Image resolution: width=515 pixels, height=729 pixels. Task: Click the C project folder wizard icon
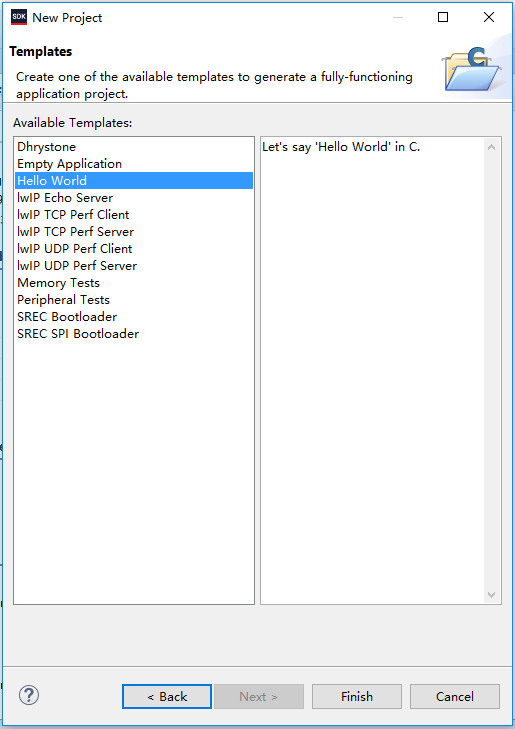[x=472, y=69]
